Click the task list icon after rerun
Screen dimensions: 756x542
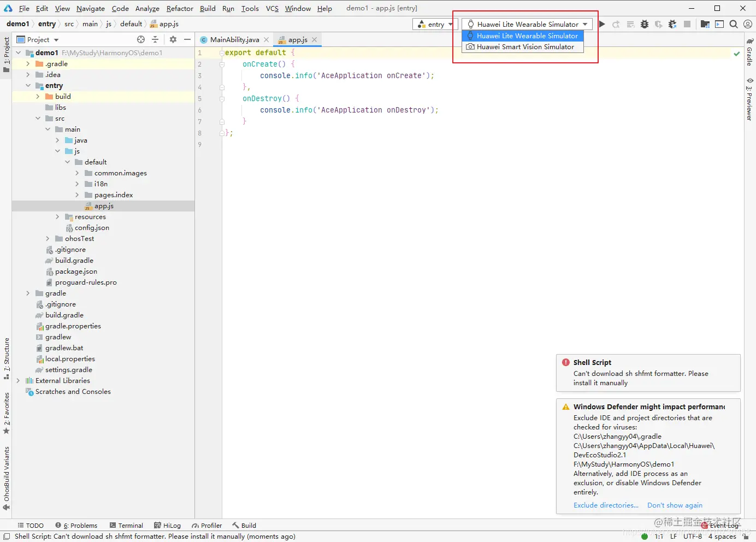(630, 24)
